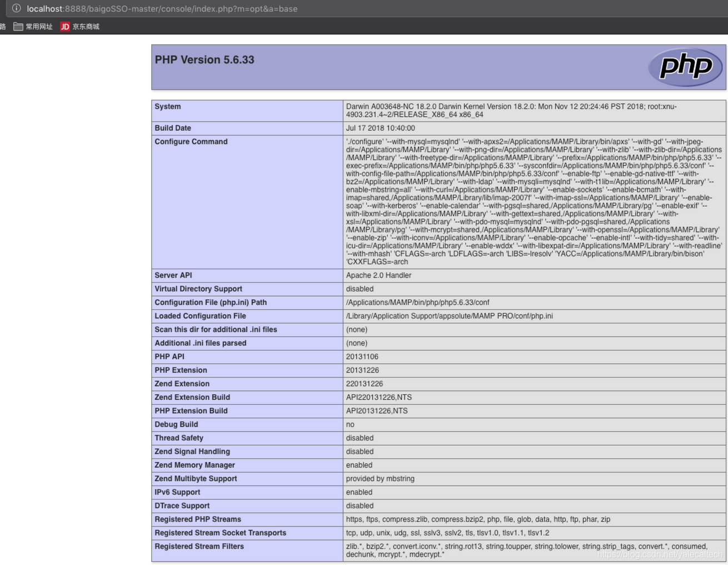Click the PHP logo in header
The width and height of the screenshot is (728, 565).
[685, 67]
